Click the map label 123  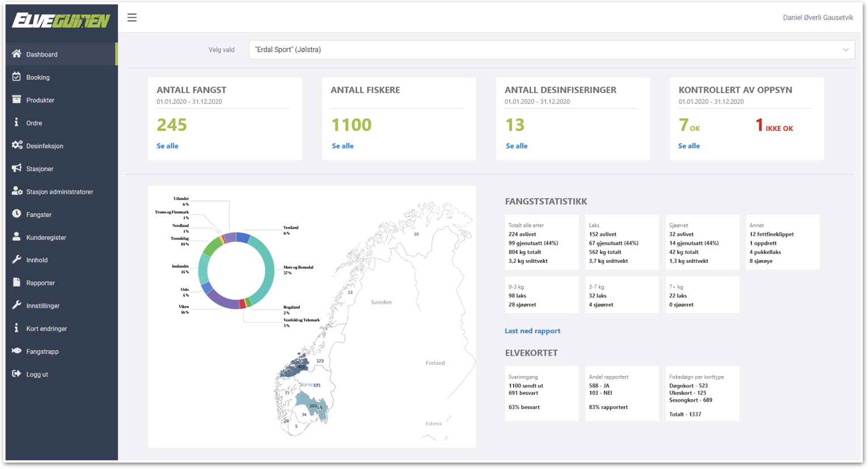(x=320, y=361)
